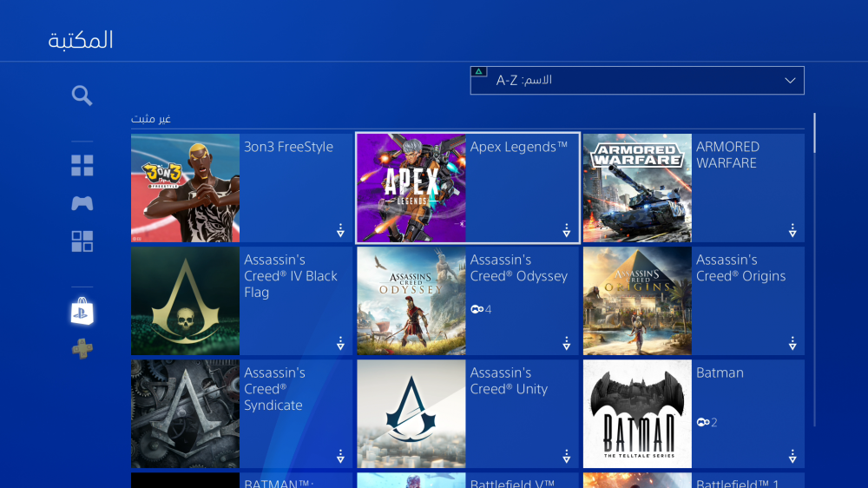The width and height of the screenshot is (868, 488).
Task: Select Assassin's Creed Syndicate cover art
Action: coord(186,414)
